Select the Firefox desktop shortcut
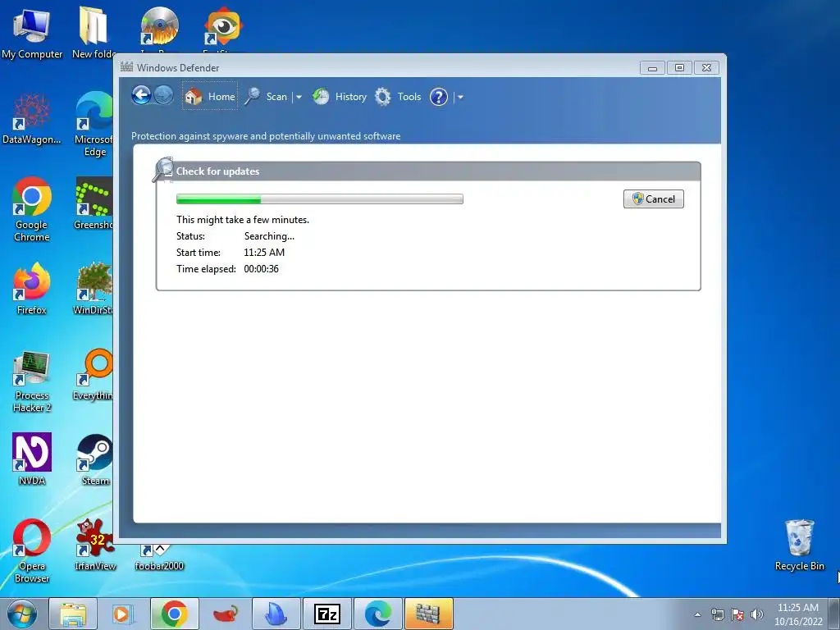Viewport: 840px width, 630px height. pyautogui.click(x=32, y=289)
